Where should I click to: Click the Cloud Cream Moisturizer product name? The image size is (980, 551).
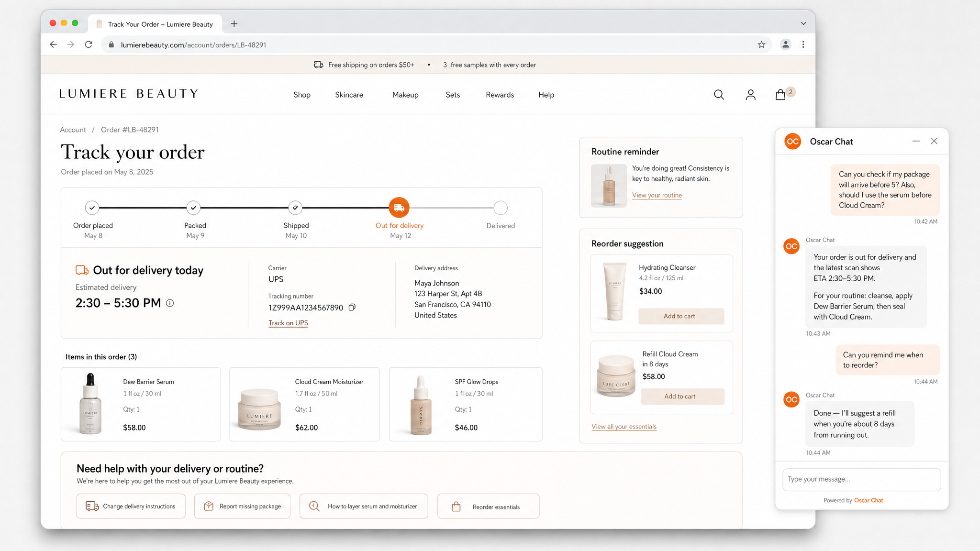[329, 382]
